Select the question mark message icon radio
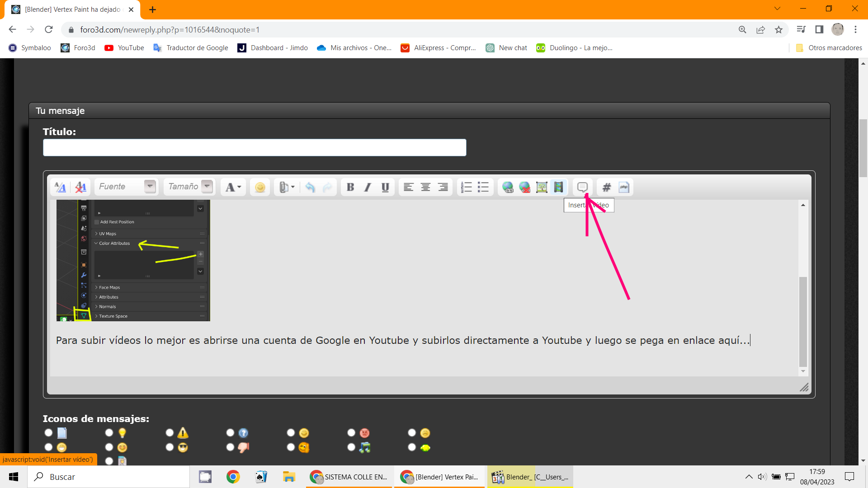 coord(230,433)
